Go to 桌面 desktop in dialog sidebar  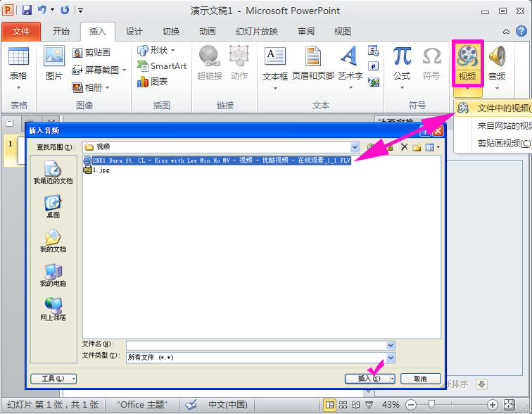[53, 207]
